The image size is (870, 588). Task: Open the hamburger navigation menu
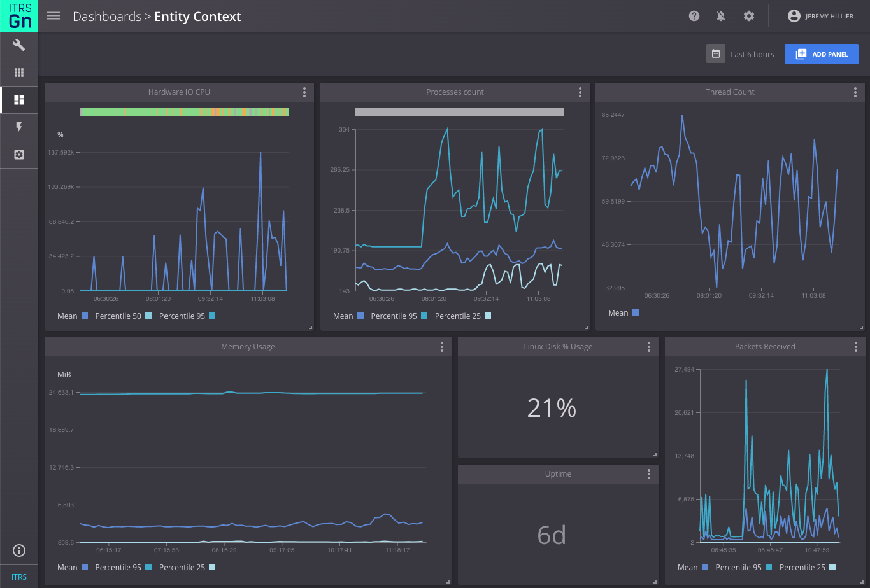[x=53, y=16]
